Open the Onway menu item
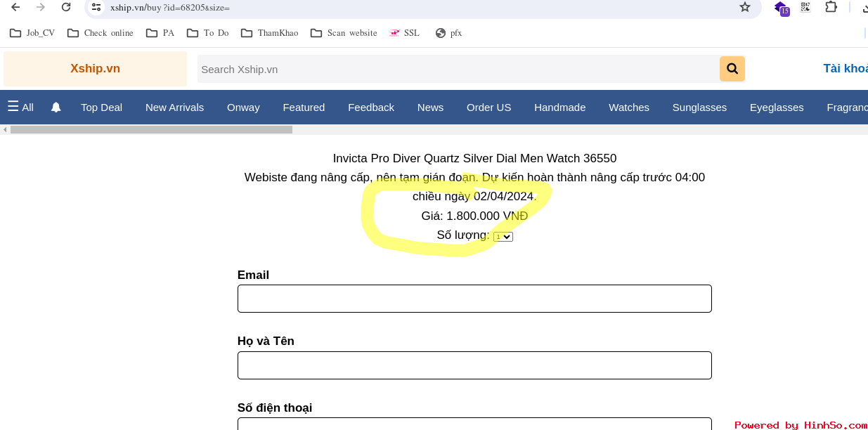Viewport: 868px width, 430px height. 243,107
